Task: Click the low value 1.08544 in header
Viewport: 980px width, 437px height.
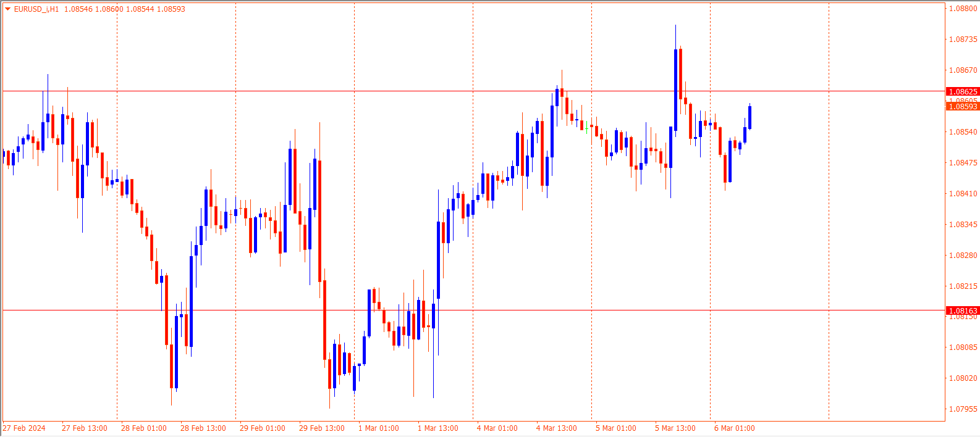Action: coord(140,9)
